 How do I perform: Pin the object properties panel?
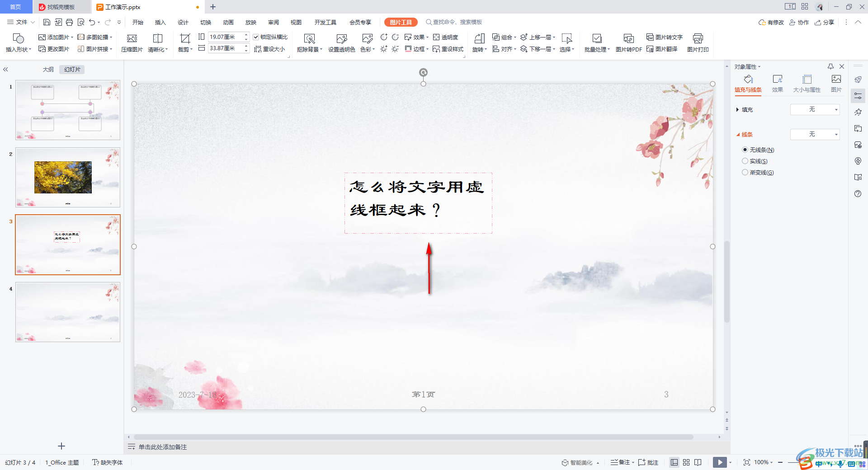tap(830, 66)
